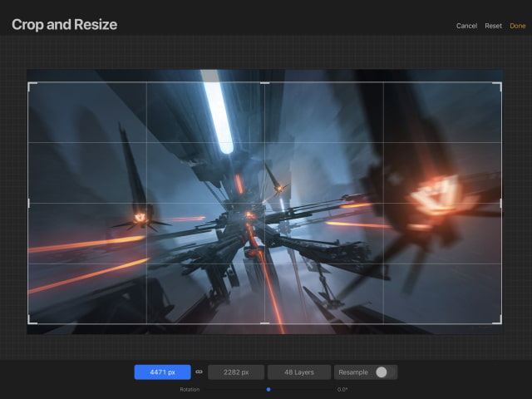Click the top edge middle crop handle
Viewport: 532px width, 399px height.
pyautogui.click(x=265, y=83)
